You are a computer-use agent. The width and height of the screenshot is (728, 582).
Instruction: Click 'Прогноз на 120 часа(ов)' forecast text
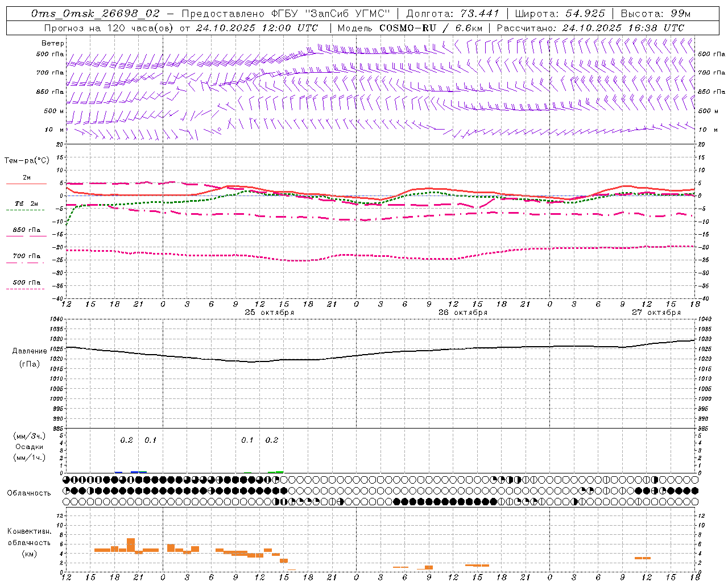coord(109,28)
